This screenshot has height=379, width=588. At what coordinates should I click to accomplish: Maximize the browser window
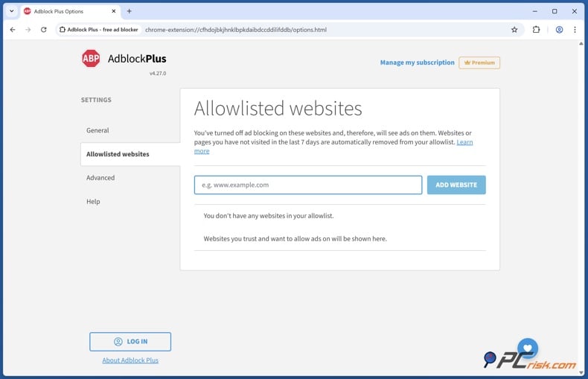555,11
